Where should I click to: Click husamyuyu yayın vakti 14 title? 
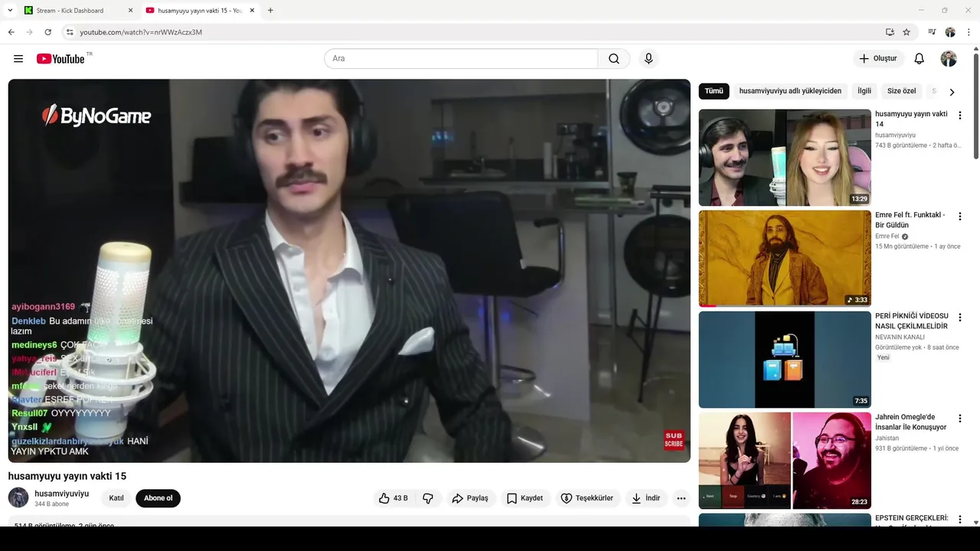click(911, 119)
